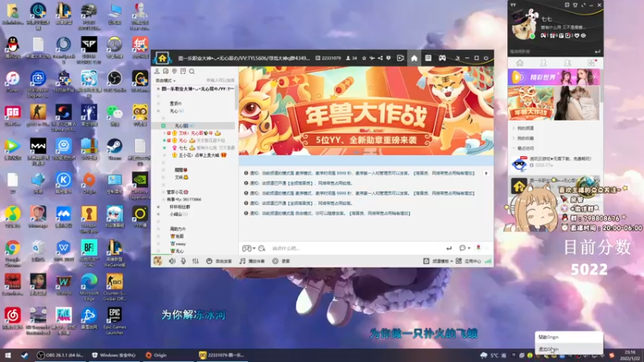Open the recent channel entry 22331079 in YY window
The width and height of the screenshot is (644, 362).
[x=554, y=185]
